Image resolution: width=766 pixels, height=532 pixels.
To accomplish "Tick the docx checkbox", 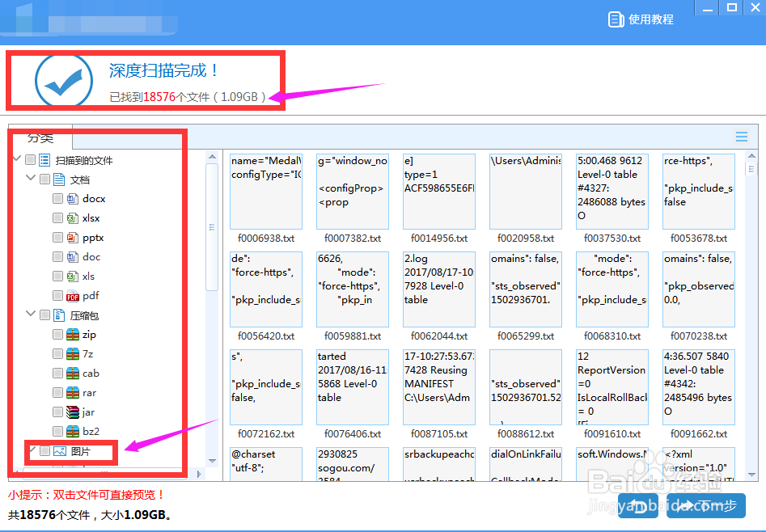I will [57, 198].
